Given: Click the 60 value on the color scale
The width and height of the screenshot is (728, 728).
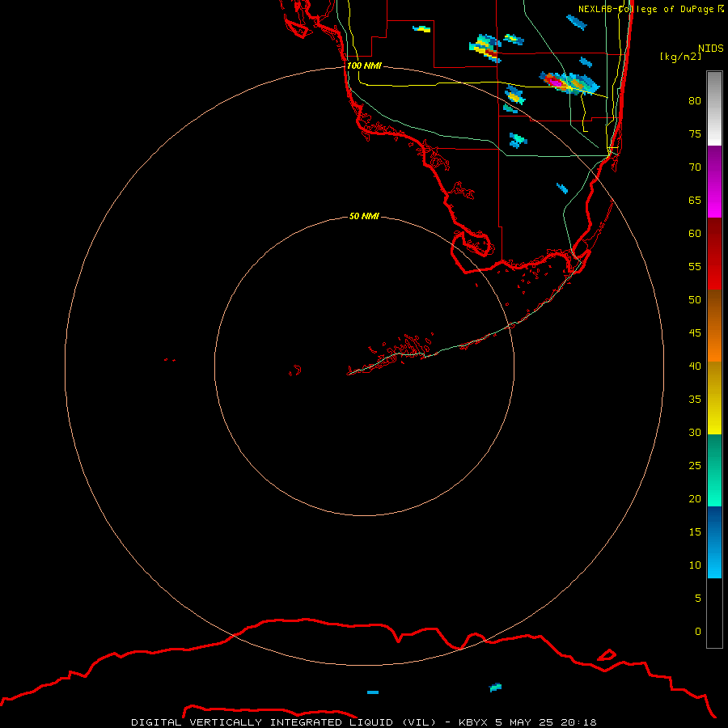Looking at the screenshot, I should pyautogui.click(x=695, y=234).
